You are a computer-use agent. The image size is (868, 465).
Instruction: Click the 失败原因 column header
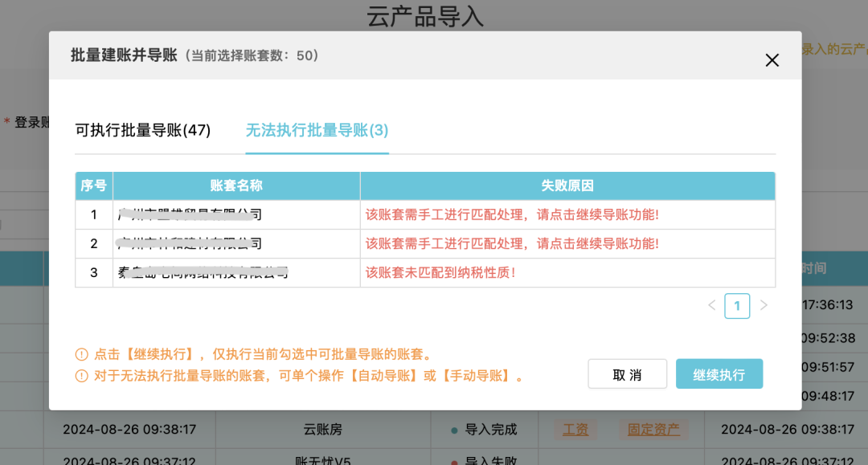coord(567,186)
